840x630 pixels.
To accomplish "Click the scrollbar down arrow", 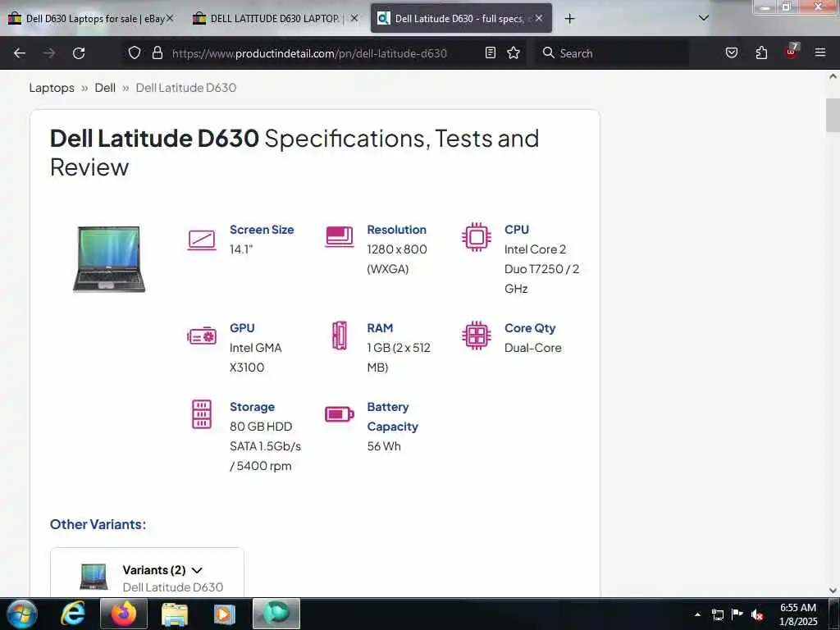I will point(833,591).
